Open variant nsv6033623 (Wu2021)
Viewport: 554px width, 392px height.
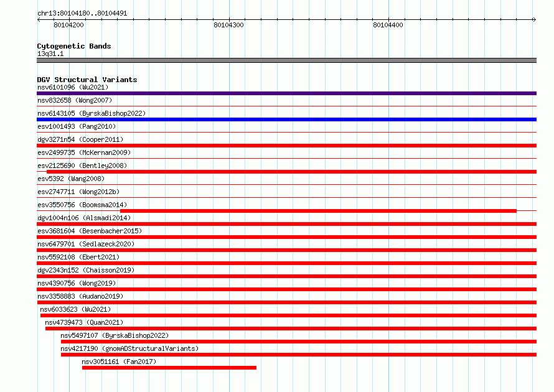pyautogui.click(x=75, y=309)
